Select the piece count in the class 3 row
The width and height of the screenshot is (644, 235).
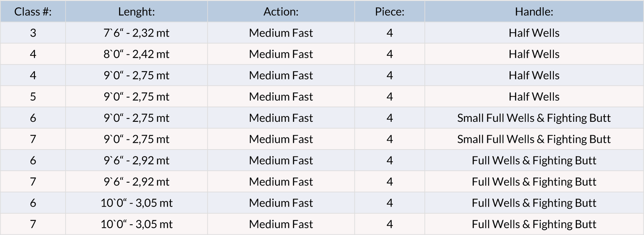click(389, 33)
